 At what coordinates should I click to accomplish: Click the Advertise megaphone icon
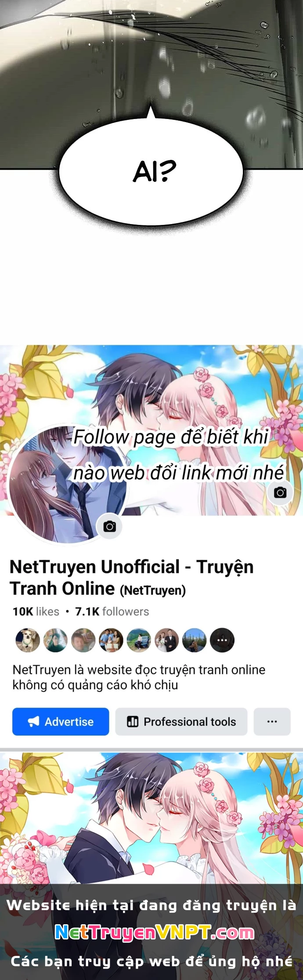(x=34, y=722)
